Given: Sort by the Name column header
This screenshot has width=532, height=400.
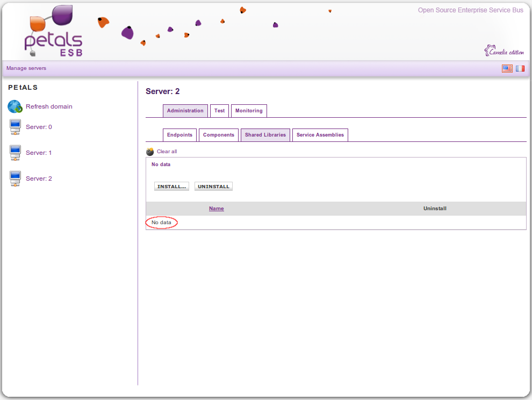Looking at the screenshot, I should pos(216,209).
